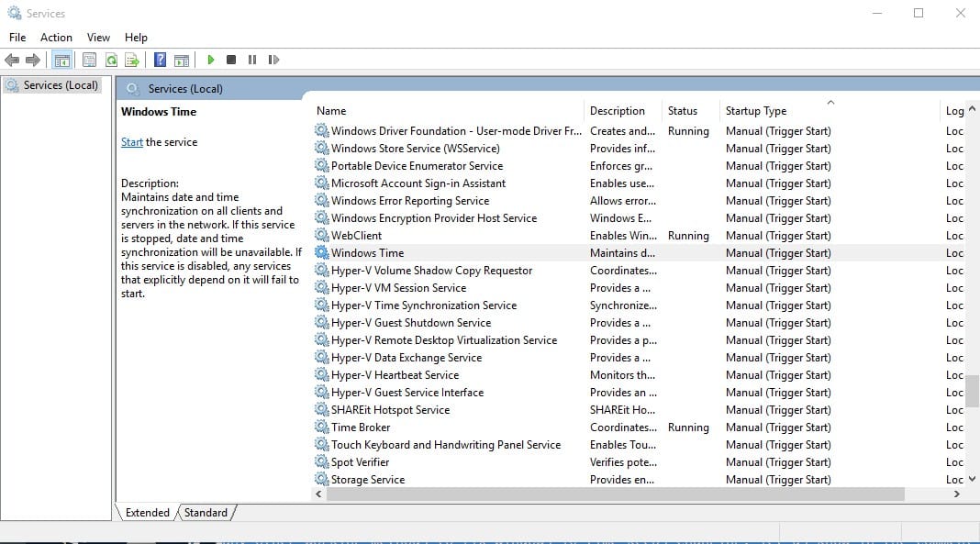This screenshot has height=544, width=980.
Task: Click the Export List toolbar icon
Action: (132, 60)
